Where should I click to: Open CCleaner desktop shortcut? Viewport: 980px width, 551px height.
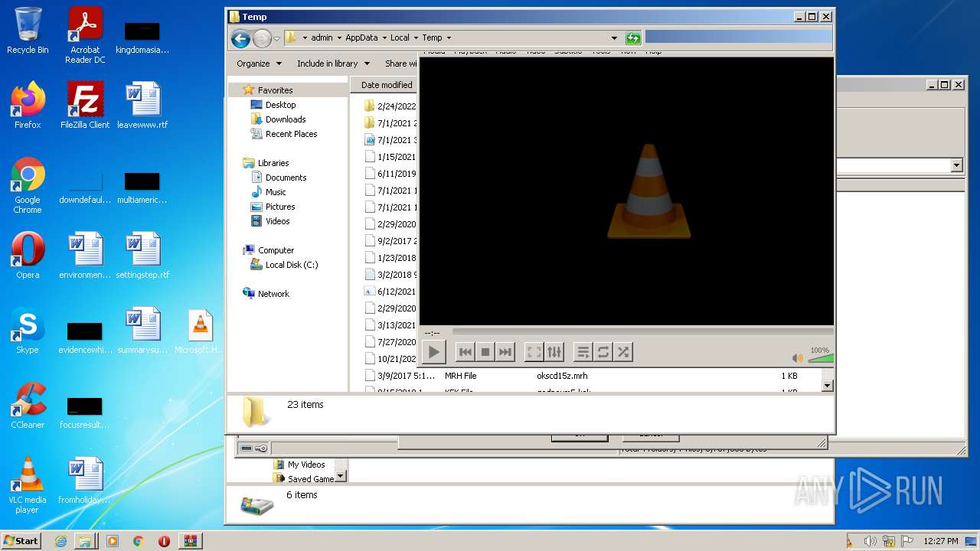pos(28,406)
